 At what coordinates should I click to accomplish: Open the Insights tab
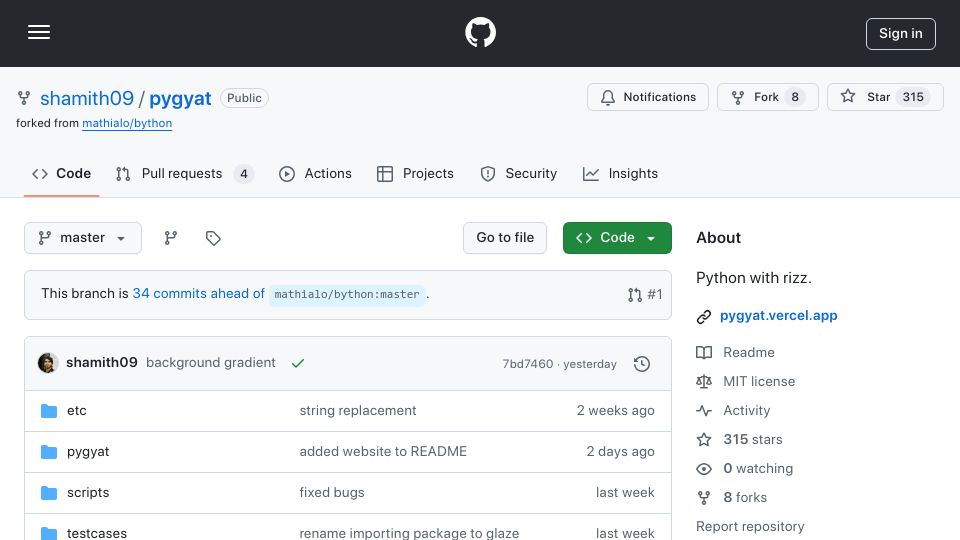tap(620, 174)
